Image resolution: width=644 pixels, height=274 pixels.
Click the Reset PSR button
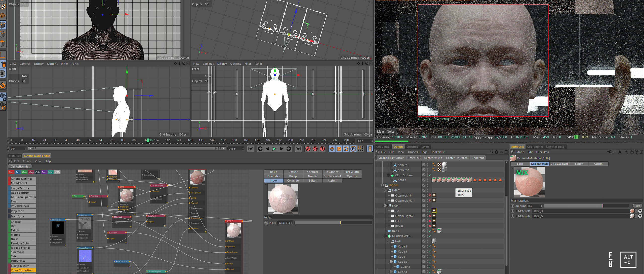414,158
